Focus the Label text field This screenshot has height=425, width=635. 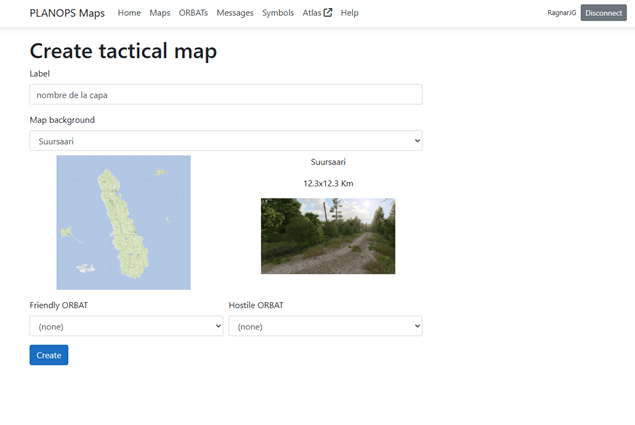click(226, 95)
